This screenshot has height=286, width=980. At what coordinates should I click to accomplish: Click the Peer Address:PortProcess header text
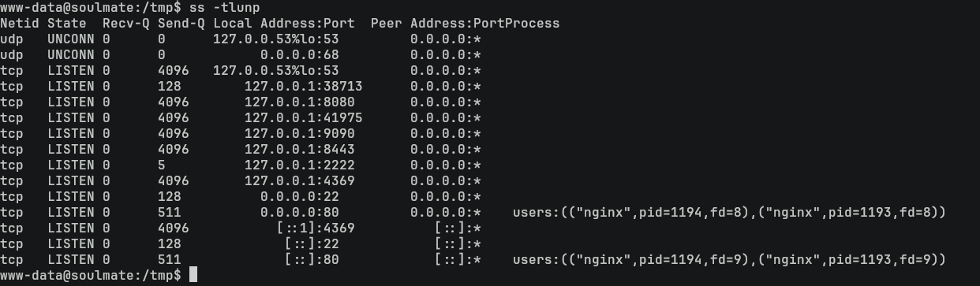point(466,23)
